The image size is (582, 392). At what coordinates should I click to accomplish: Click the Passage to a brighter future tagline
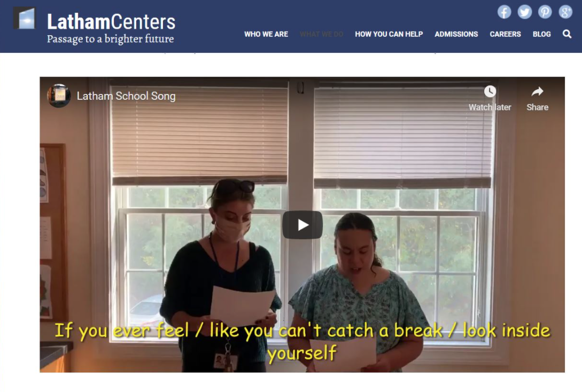click(110, 39)
